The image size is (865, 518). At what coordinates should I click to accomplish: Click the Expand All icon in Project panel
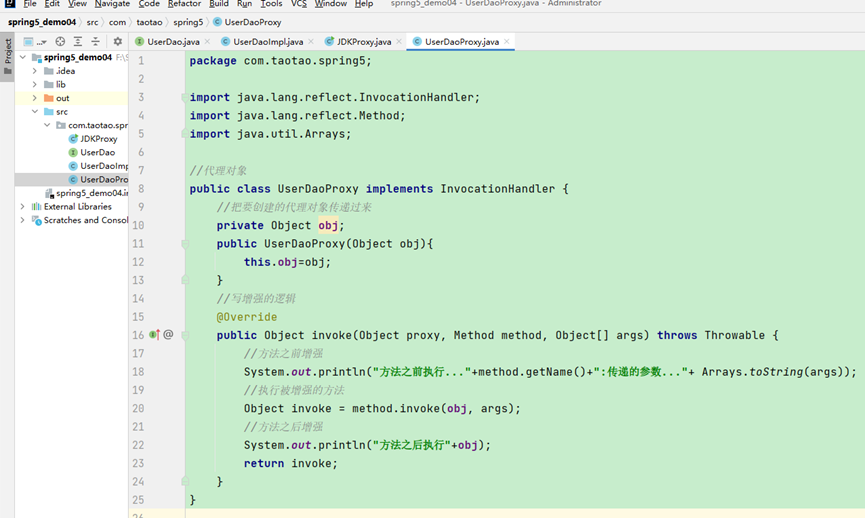[x=78, y=41]
